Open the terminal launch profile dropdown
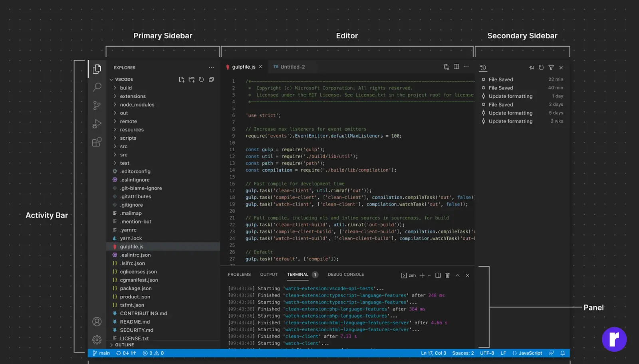 pyautogui.click(x=429, y=275)
